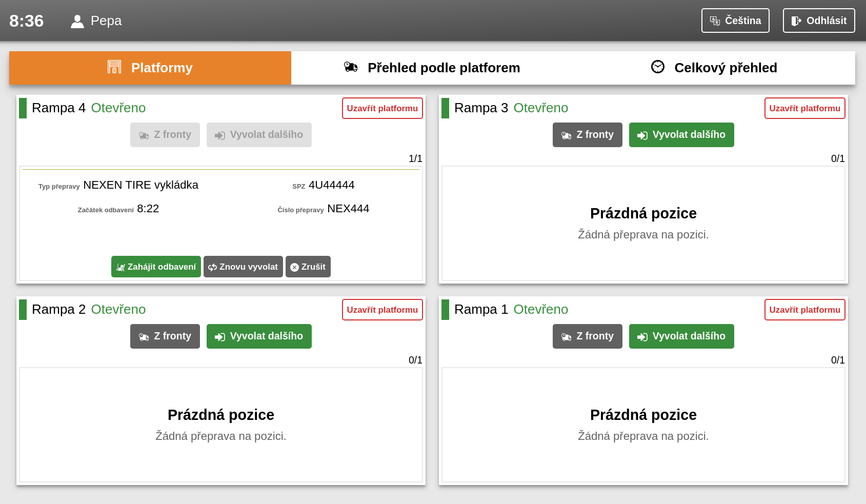The image size is (866, 504).
Task: Cancel the transport with Zrušit button
Action: click(308, 267)
